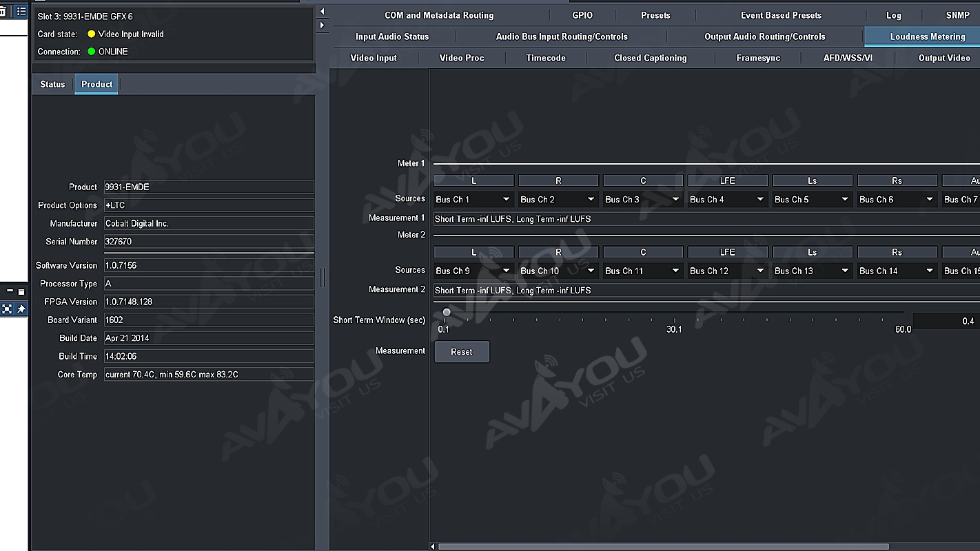Open Event Based Presets tab
Viewport: 980px width, 551px height.
click(x=781, y=15)
